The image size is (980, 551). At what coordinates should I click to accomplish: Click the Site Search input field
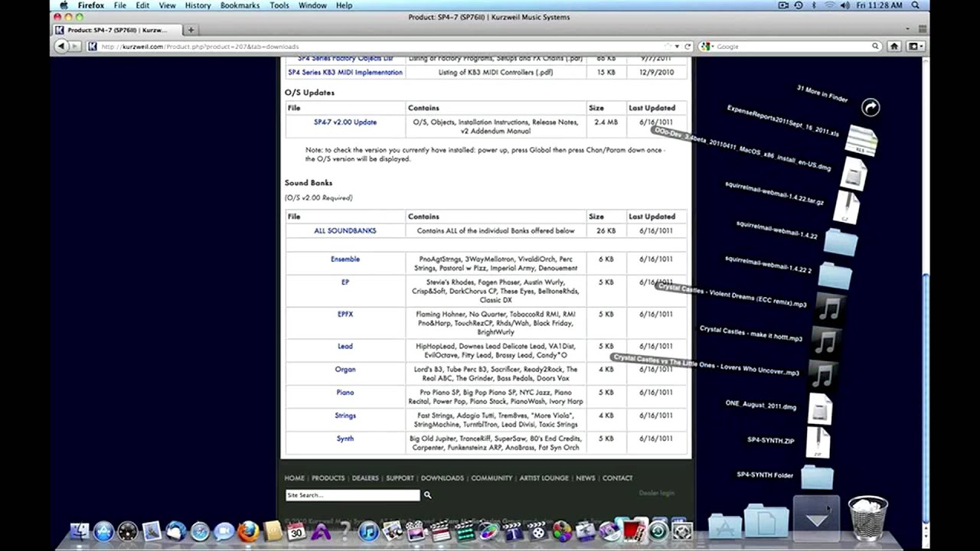pos(353,495)
